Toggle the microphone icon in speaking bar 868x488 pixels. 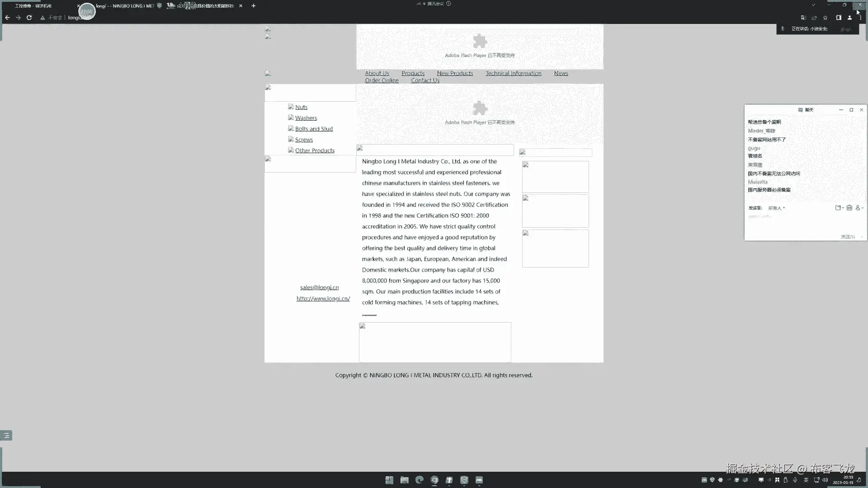(783, 29)
